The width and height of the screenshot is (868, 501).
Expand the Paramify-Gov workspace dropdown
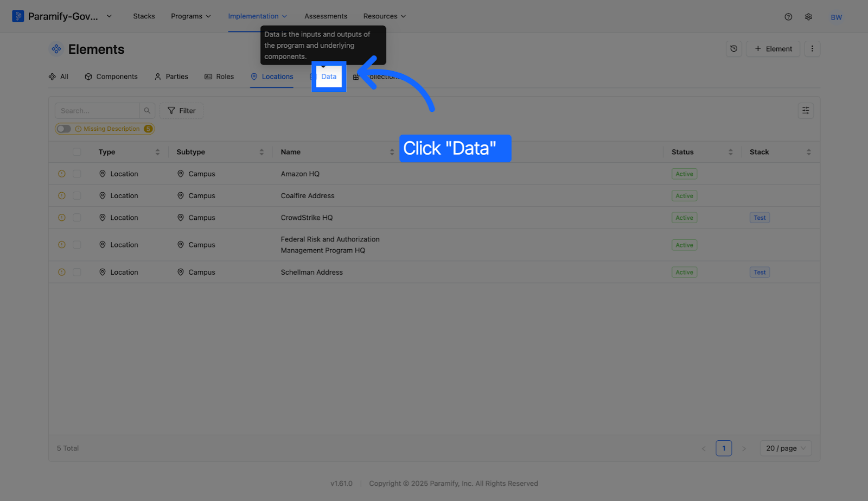(109, 16)
